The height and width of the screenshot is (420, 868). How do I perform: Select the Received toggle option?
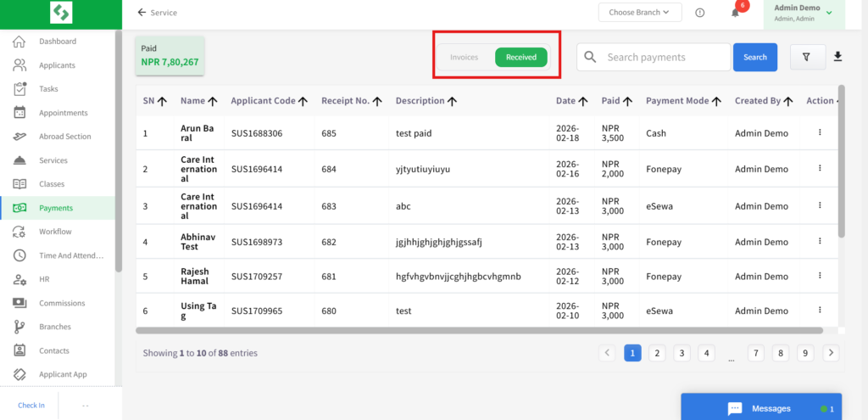pos(520,57)
